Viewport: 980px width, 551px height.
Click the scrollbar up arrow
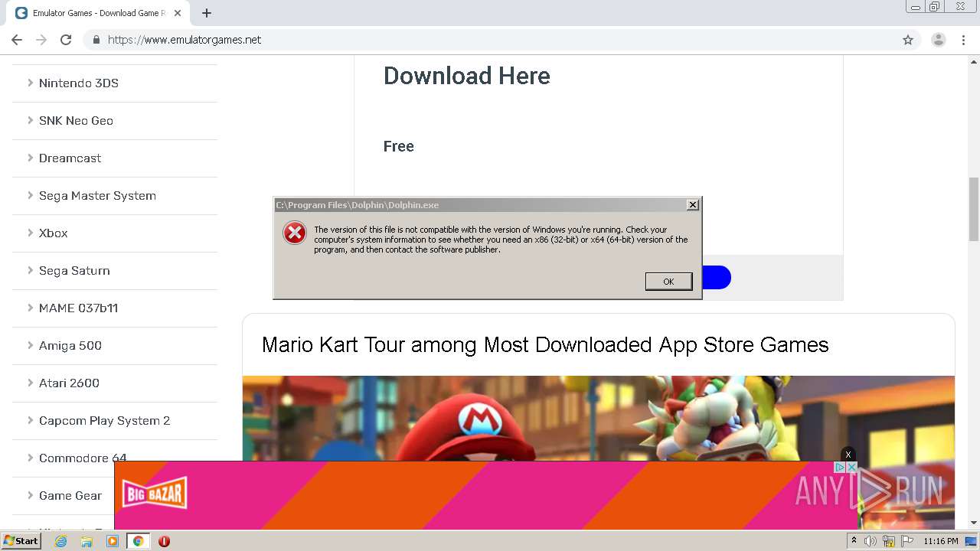click(974, 62)
